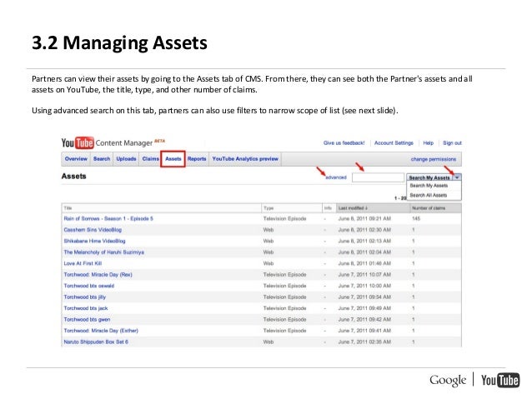Open Torchwood bts gwen asset
532x399 pixels.
pyautogui.click(x=87, y=319)
